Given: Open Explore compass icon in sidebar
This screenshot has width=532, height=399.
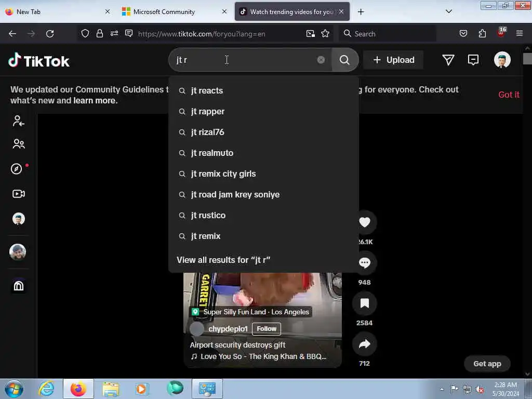Looking at the screenshot, I should click(x=16, y=169).
